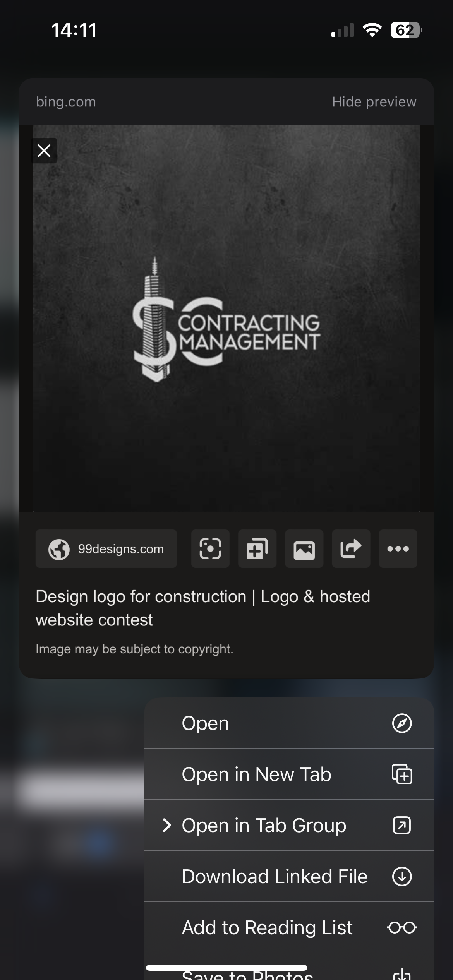Viewport: 453px width, 980px height.
Task: Tap the view image icon
Action: (304, 548)
